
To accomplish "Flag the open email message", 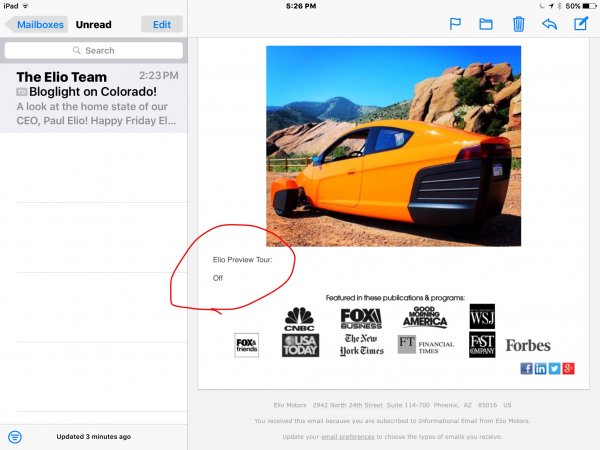I will (455, 24).
